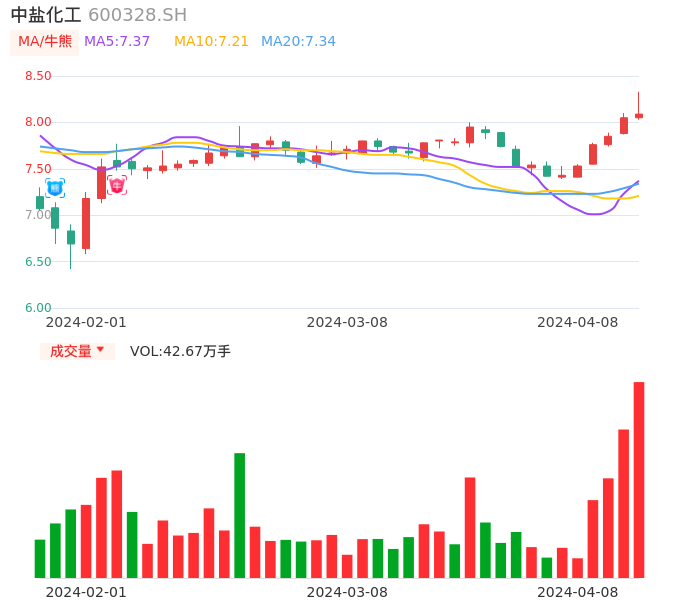
Task: Click 2024-03-08 date under candlestick chart
Action: [347, 322]
